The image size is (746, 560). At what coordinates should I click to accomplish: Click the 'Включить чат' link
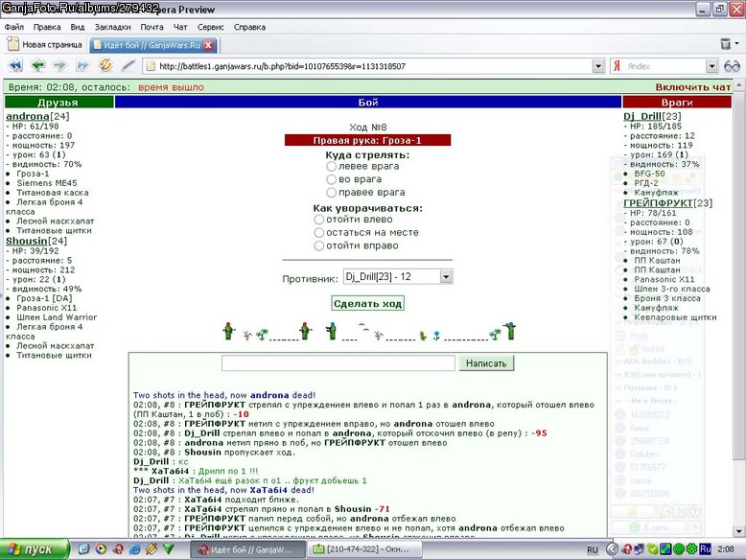[692, 87]
